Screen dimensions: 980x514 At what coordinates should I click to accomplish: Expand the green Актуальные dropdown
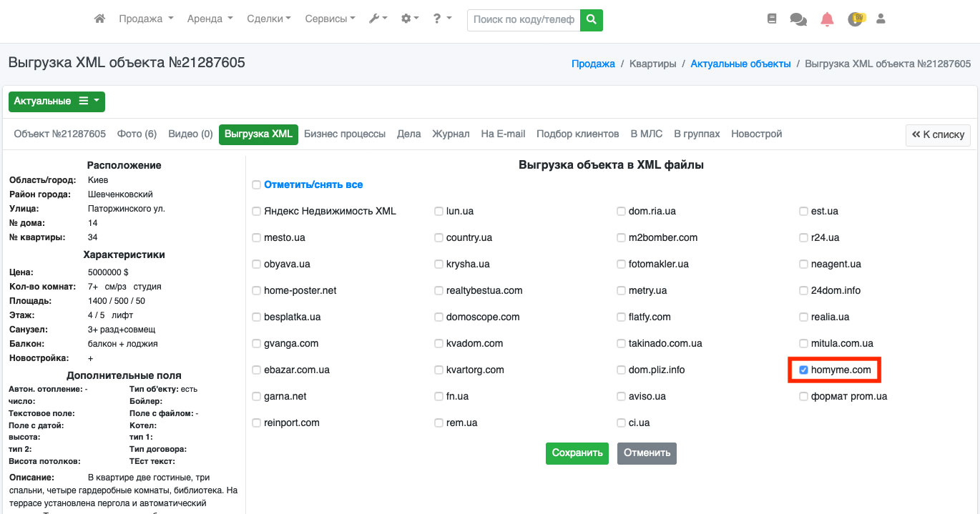coord(57,102)
